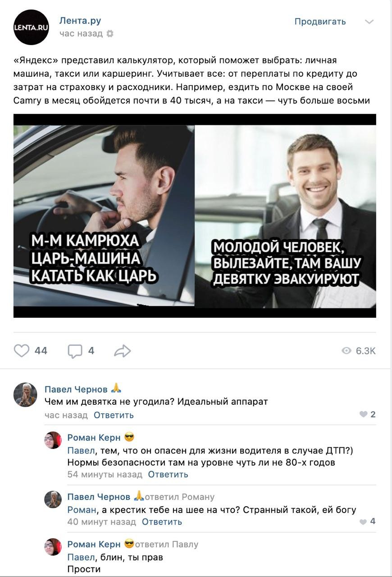The height and width of the screenshot is (577, 392).
Task: Like Павел's reply that has 4 likes
Action: click(364, 522)
